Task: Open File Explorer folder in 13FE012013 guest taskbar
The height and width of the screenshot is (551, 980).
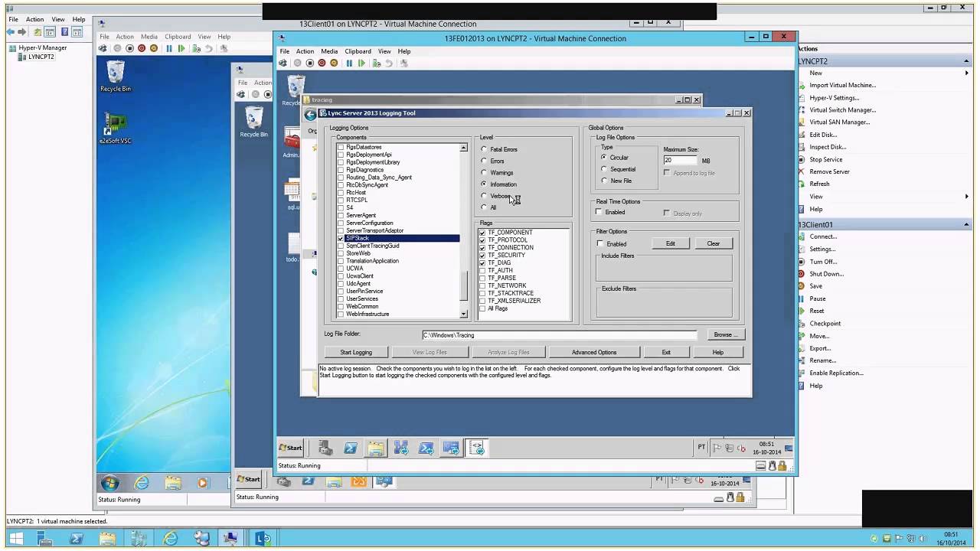Action: pyautogui.click(x=376, y=448)
